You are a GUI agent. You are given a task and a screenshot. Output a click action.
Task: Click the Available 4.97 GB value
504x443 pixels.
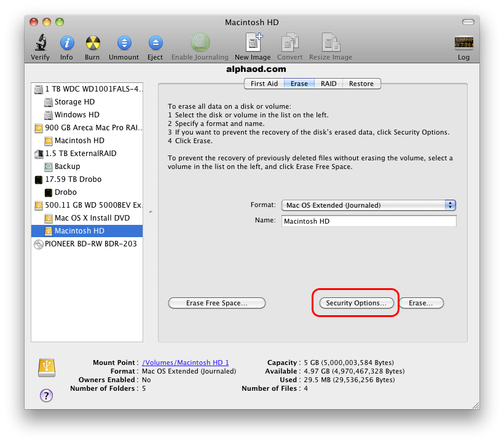tap(354, 371)
